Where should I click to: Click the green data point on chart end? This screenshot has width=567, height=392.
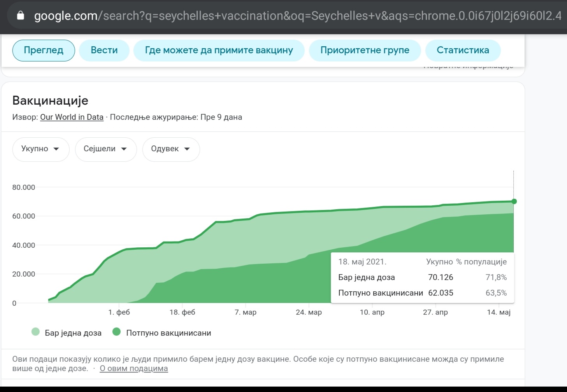point(514,201)
